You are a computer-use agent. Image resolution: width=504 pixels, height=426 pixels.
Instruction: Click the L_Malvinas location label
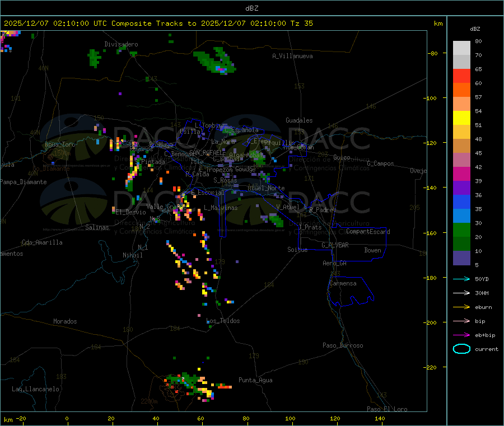click(x=221, y=208)
